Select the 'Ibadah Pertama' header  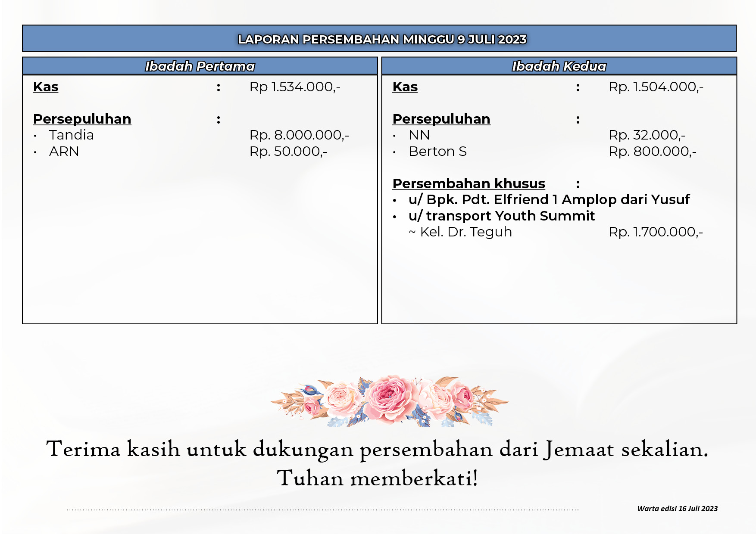pyautogui.click(x=200, y=66)
